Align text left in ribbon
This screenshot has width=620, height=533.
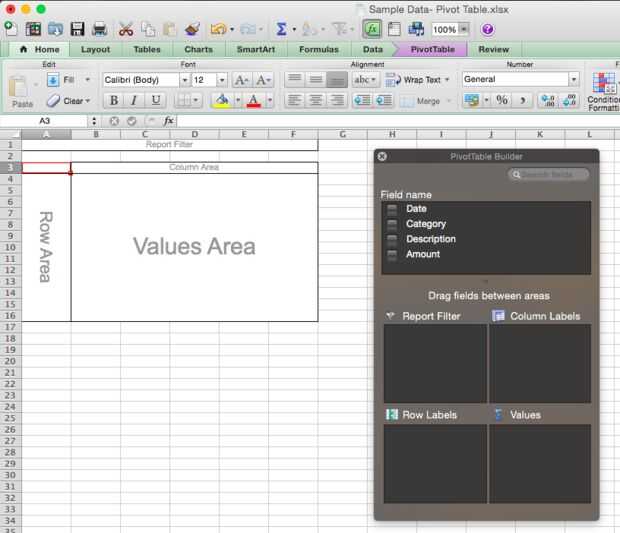pos(294,100)
